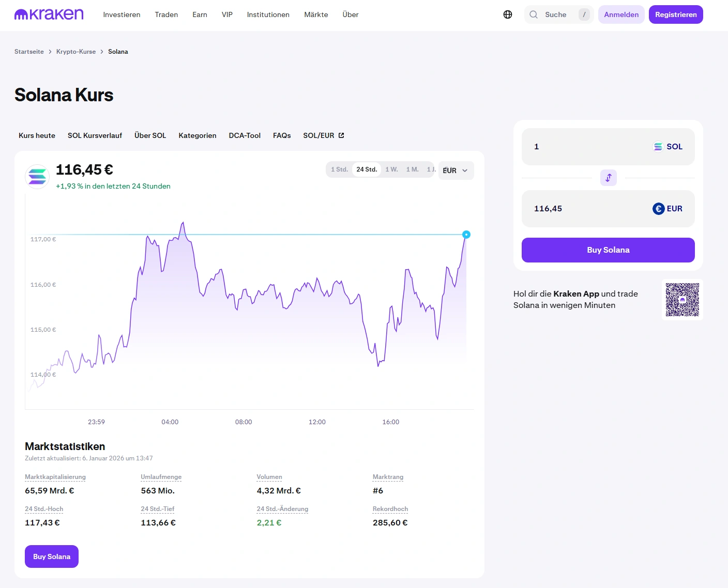This screenshot has width=728, height=588.
Task: Click the Registrieren button
Action: (676, 14)
